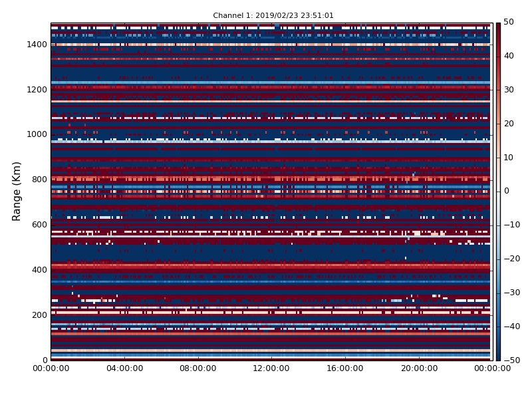Click the dark red top of the colorbar
This screenshot has height=399, width=532.
point(498,27)
